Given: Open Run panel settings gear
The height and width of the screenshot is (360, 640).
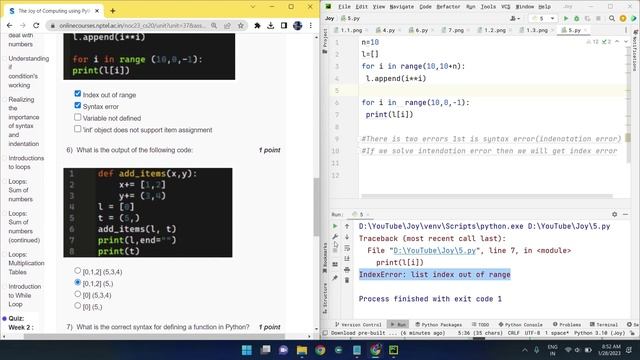Looking at the screenshot, I should (615, 214).
